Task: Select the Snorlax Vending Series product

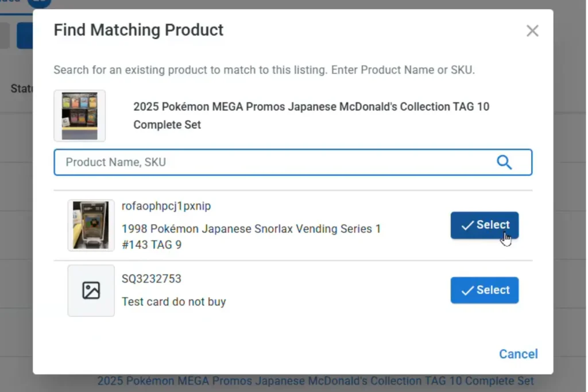Action: (485, 225)
